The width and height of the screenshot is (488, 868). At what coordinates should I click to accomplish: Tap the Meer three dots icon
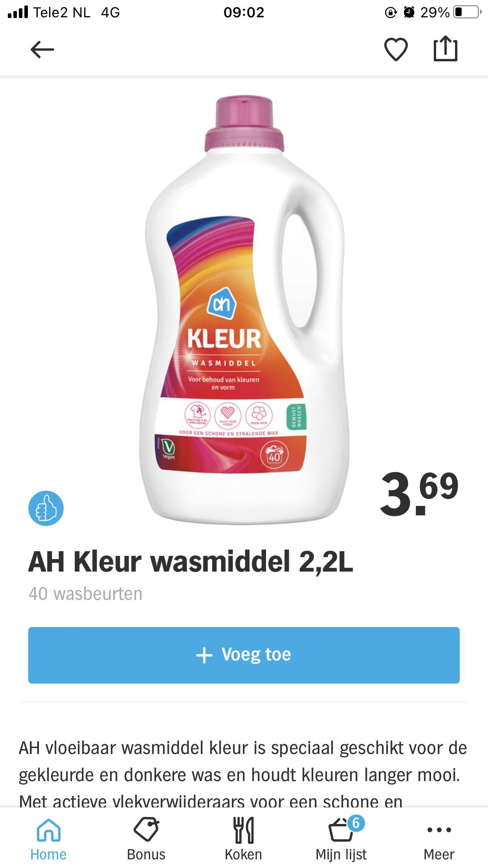pyautogui.click(x=439, y=830)
